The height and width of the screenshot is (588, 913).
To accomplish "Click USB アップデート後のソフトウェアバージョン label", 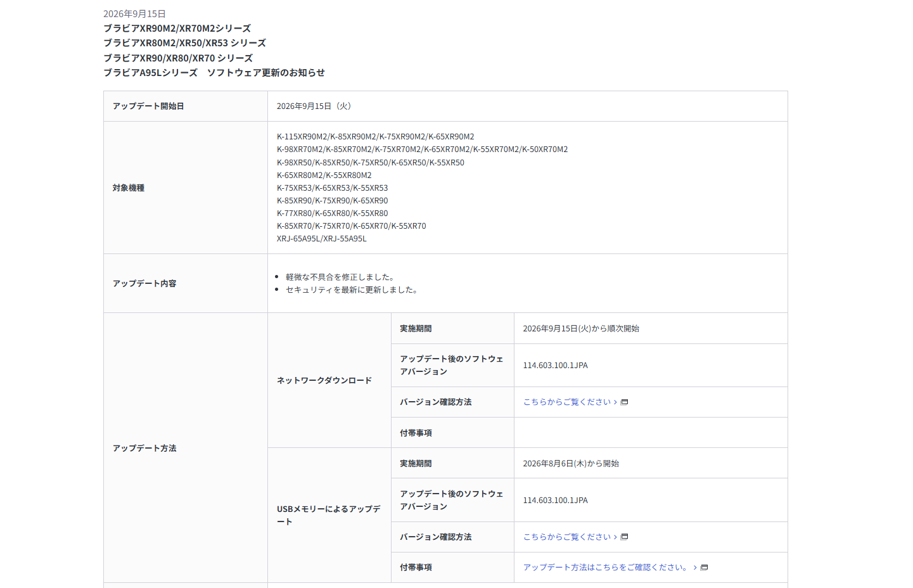I will pos(452,501).
